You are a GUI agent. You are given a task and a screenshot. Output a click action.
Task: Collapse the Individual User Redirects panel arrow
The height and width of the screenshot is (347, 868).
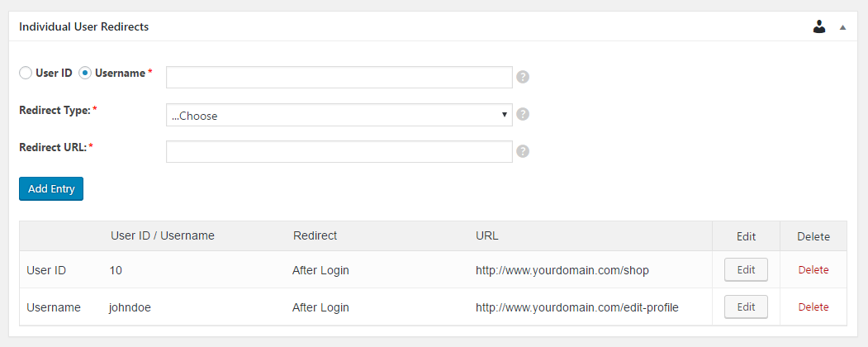coord(842,26)
